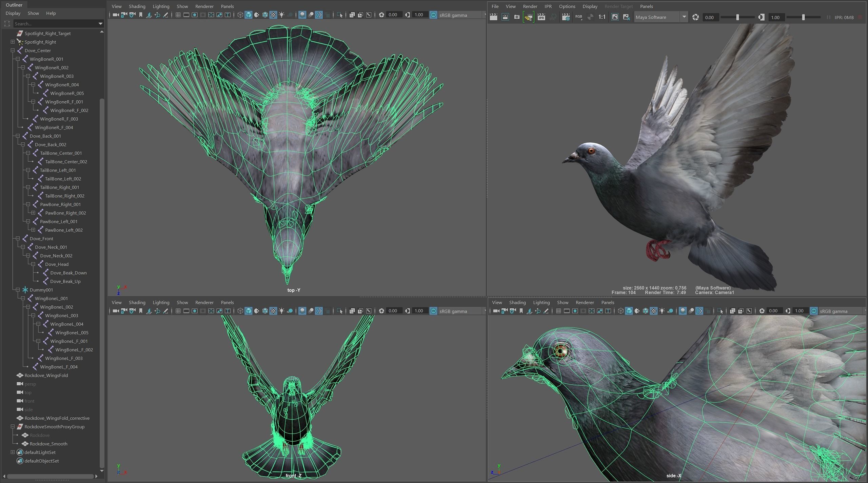
Task: Collapse the Dove_Center tree node
Action: click(13, 51)
